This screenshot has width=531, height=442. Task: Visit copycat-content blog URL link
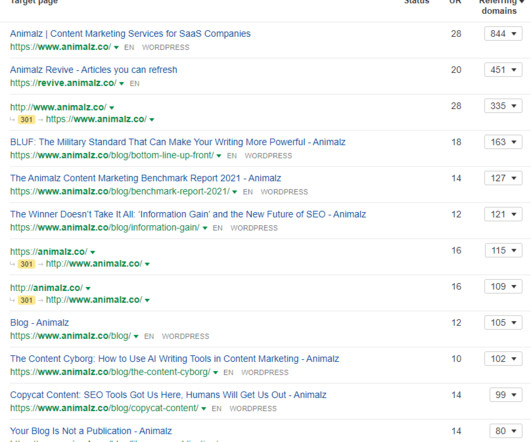click(x=104, y=408)
